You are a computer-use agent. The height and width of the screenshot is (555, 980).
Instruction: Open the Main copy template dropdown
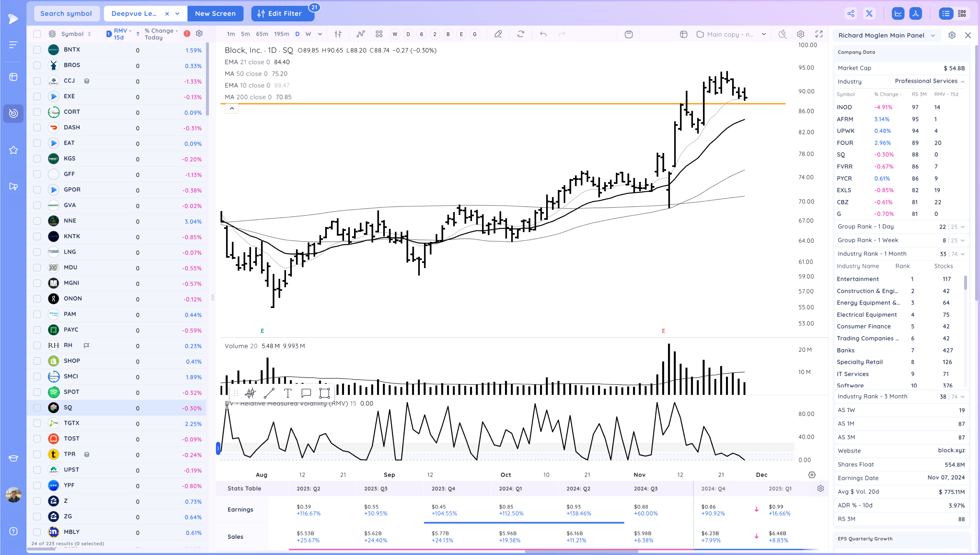point(764,34)
